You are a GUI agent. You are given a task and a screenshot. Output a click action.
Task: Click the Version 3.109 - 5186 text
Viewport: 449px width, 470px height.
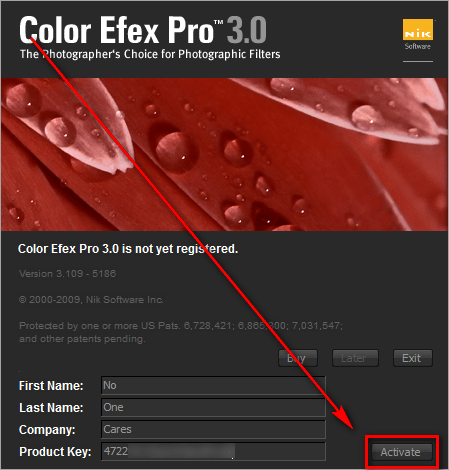tap(68, 274)
